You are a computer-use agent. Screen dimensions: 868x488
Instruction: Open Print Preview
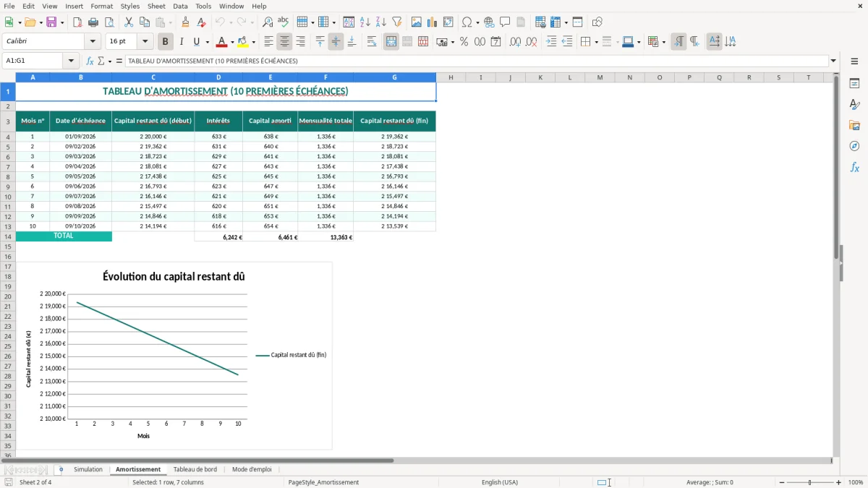point(109,22)
